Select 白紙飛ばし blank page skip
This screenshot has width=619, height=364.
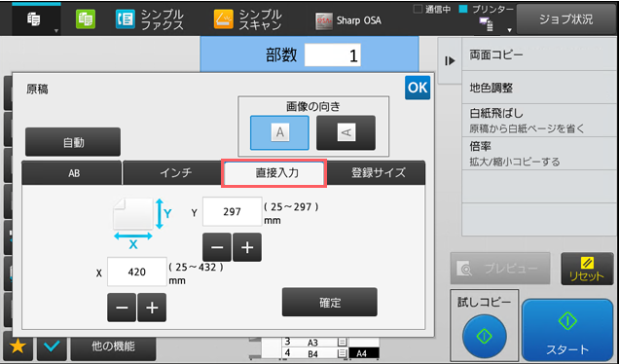point(539,121)
